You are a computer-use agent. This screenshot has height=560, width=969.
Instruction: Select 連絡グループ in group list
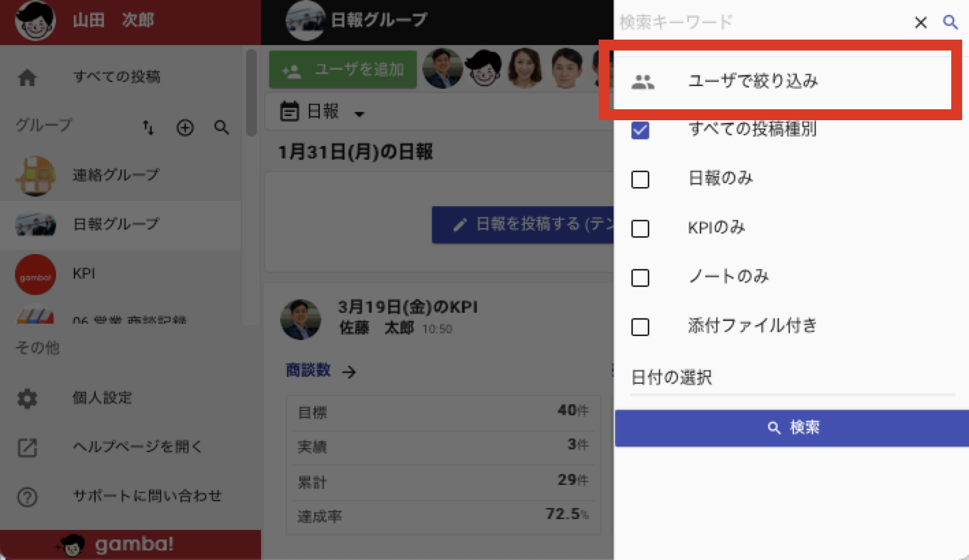pyautogui.click(x=120, y=176)
